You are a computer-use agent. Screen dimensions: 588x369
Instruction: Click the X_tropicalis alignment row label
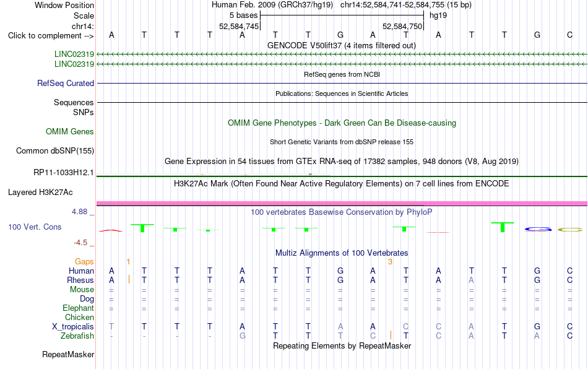(73, 327)
